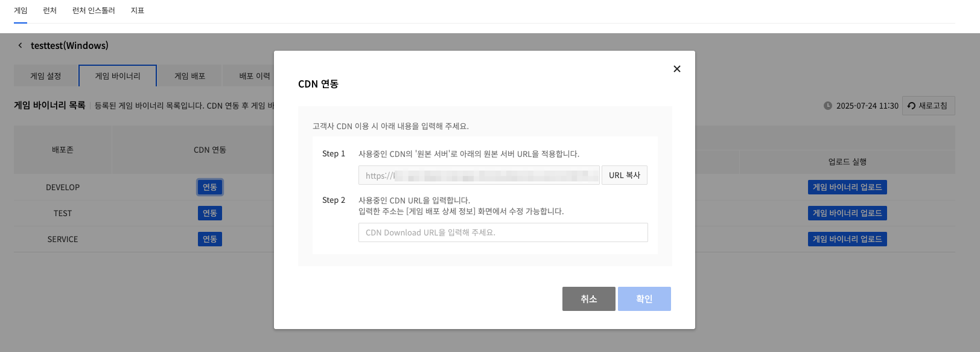This screenshot has height=352, width=980.
Task: Click the 확인 button in dialog
Action: 644,299
